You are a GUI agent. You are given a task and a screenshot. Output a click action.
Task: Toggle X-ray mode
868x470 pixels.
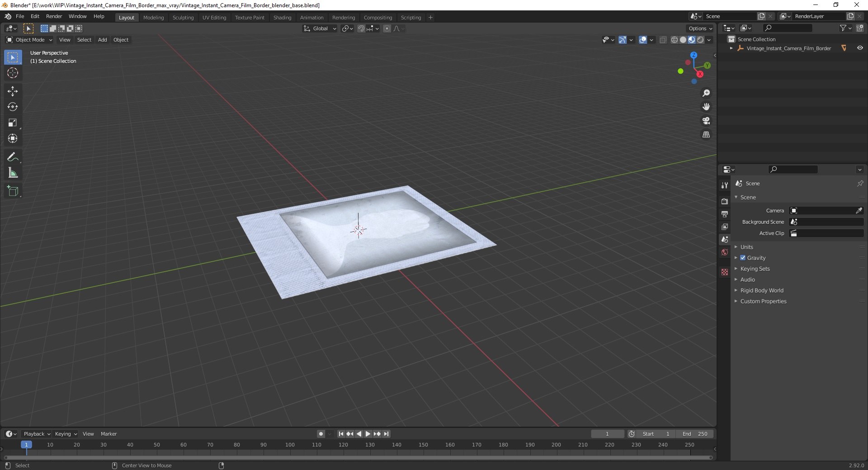point(663,40)
